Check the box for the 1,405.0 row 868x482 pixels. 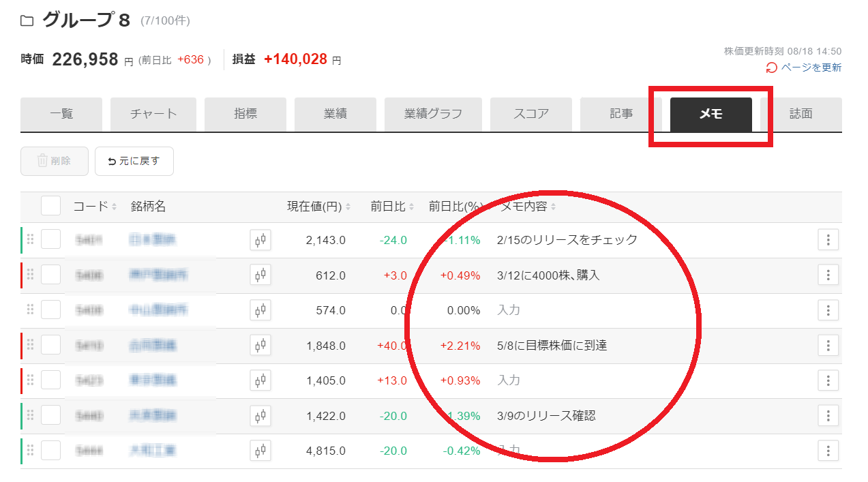tap(50, 380)
